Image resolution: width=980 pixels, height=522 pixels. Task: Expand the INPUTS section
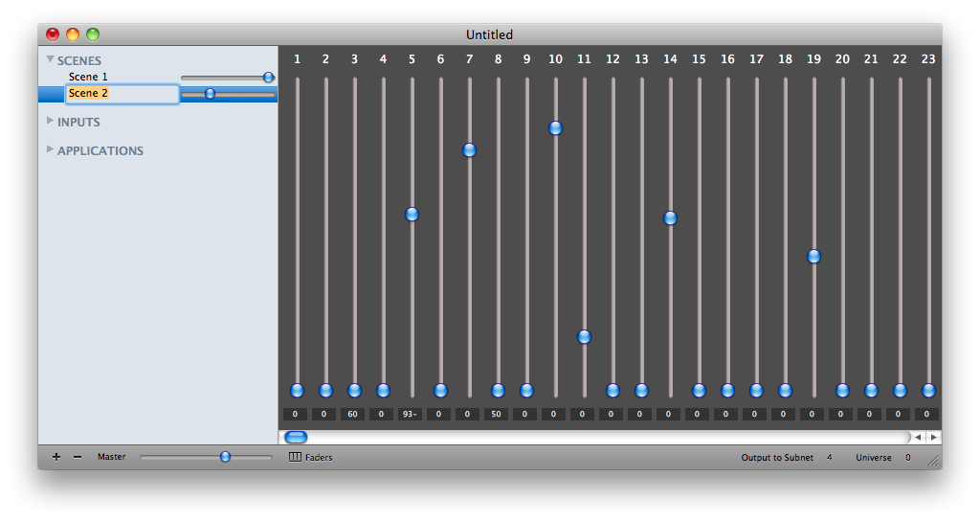click(x=50, y=121)
